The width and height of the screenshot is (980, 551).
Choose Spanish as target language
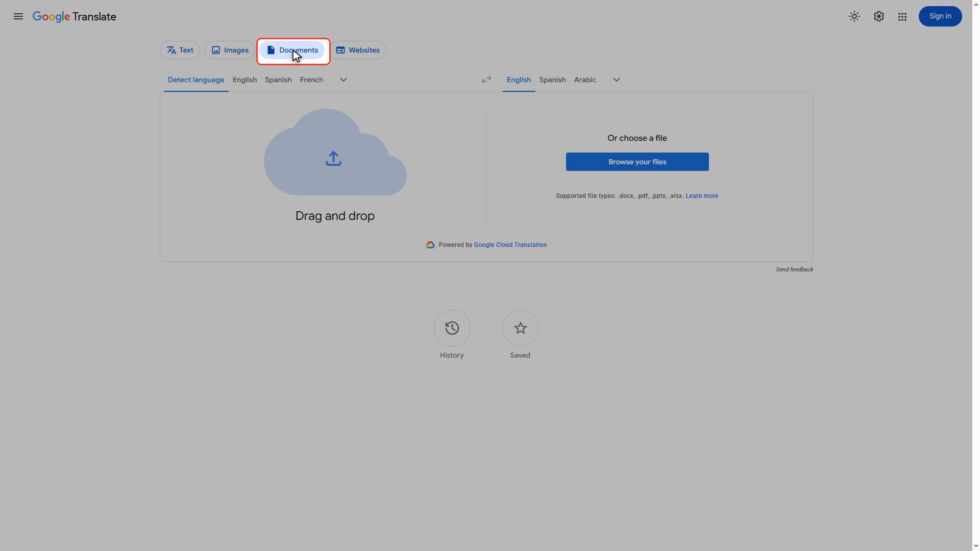[x=552, y=80]
